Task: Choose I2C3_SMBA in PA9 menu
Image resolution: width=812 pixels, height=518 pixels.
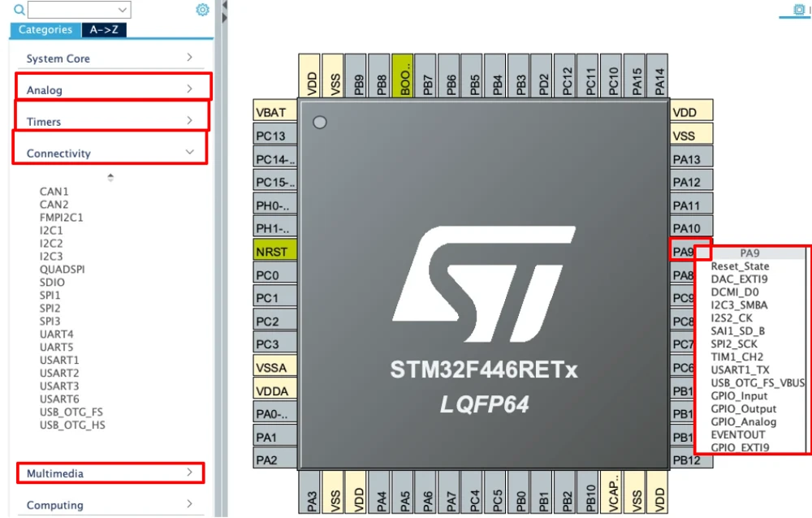Action: click(x=739, y=305)
